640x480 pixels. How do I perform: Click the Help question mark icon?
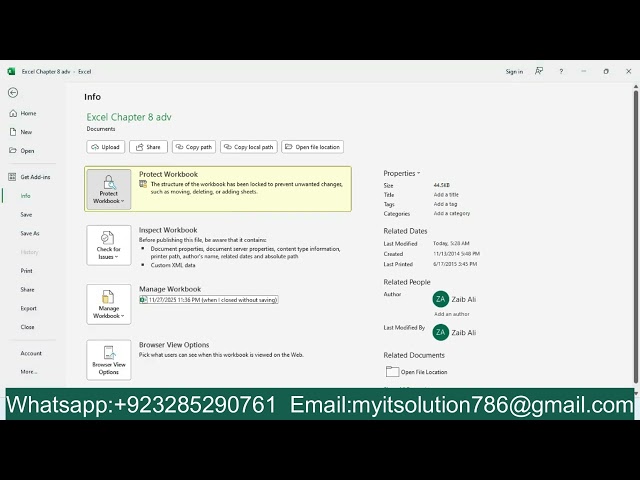click(x=561, y=71)
